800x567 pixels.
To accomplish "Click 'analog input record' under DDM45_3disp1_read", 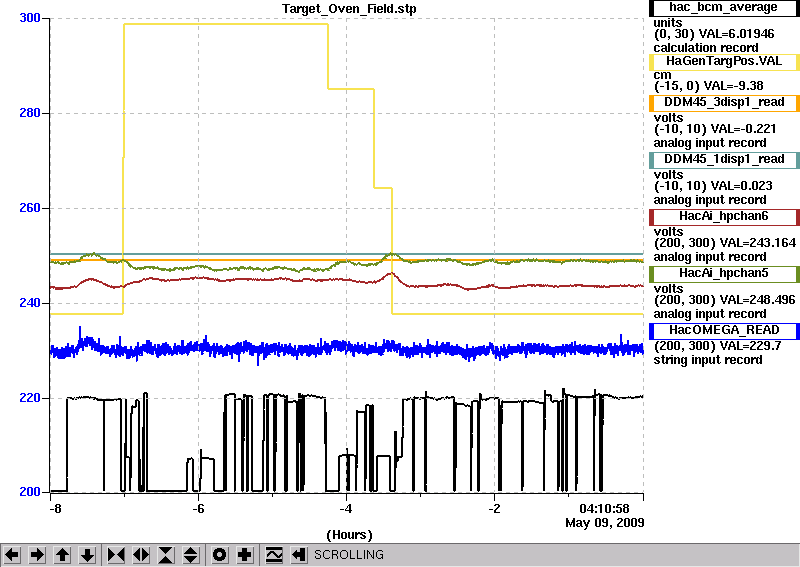I will click(710, 143).
